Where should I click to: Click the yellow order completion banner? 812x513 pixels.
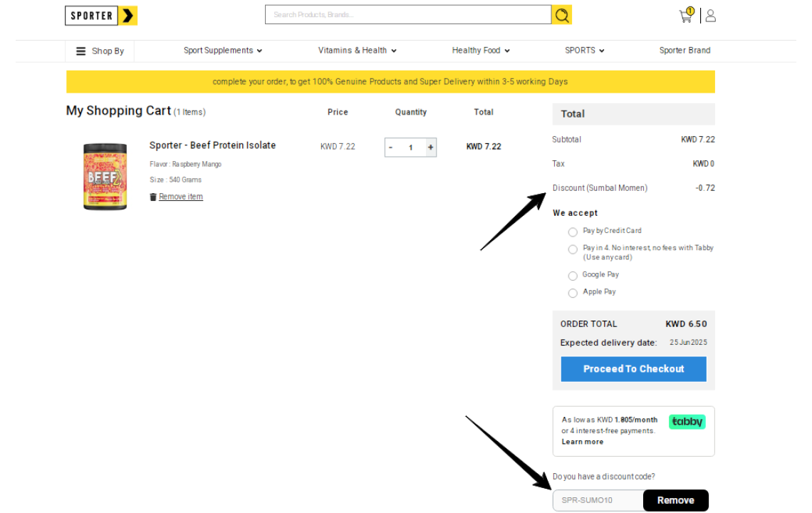coord(390,82)
